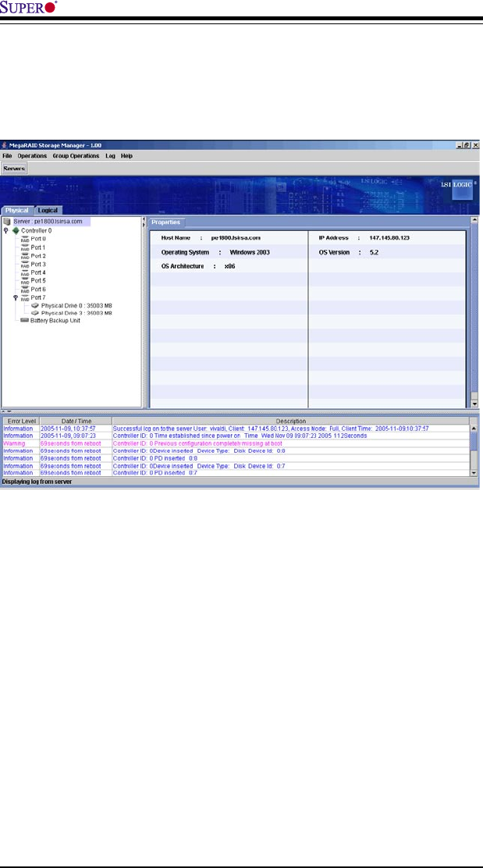Viewport: 483px width, 868px height.
Task: Select Controller 0 in the tree
Action: click(37, 230)
